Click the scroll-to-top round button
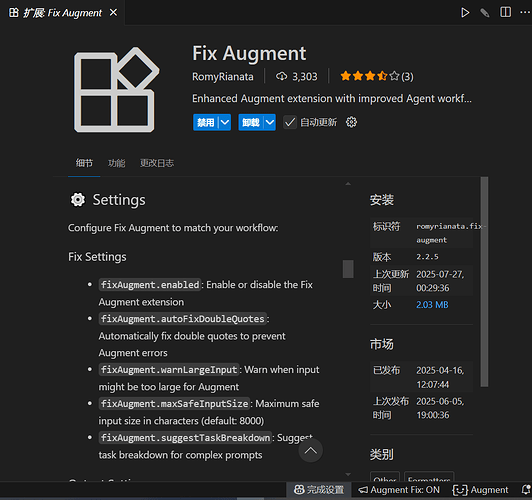Viewport: 532px width, 500px height. (310, 450)
